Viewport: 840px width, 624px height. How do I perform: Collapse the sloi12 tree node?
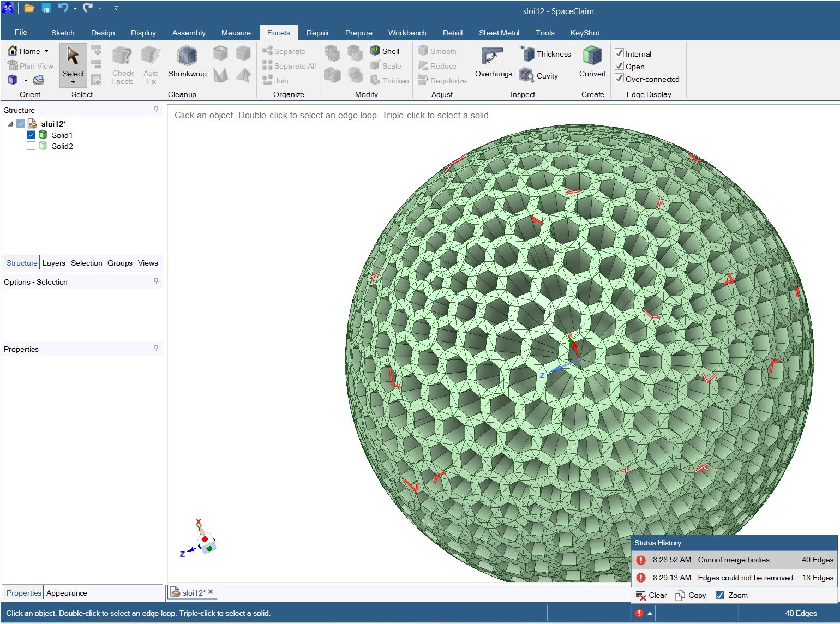10,124
